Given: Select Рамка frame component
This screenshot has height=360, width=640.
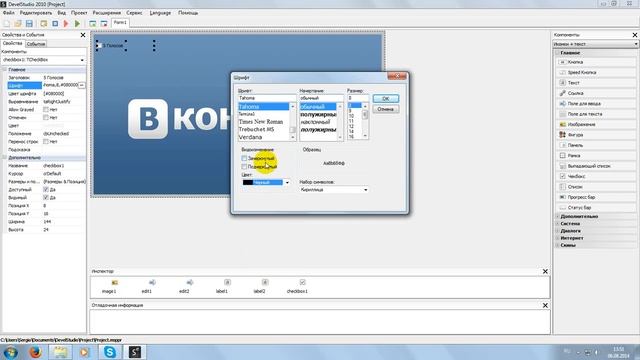Looking at the screenshot, I should pos(596,156).
